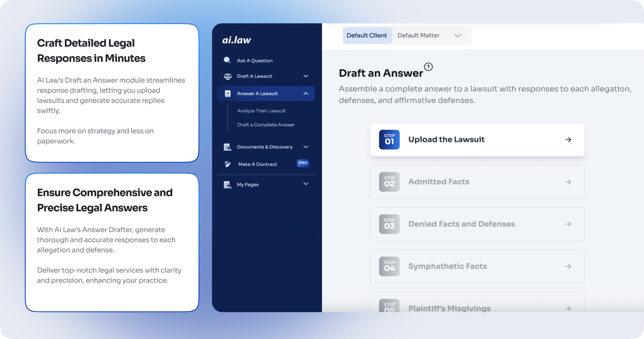Open the Plaintiff's Misgivings step
Viewport: 644px width, 339px height.
click(x=477, y=302)
